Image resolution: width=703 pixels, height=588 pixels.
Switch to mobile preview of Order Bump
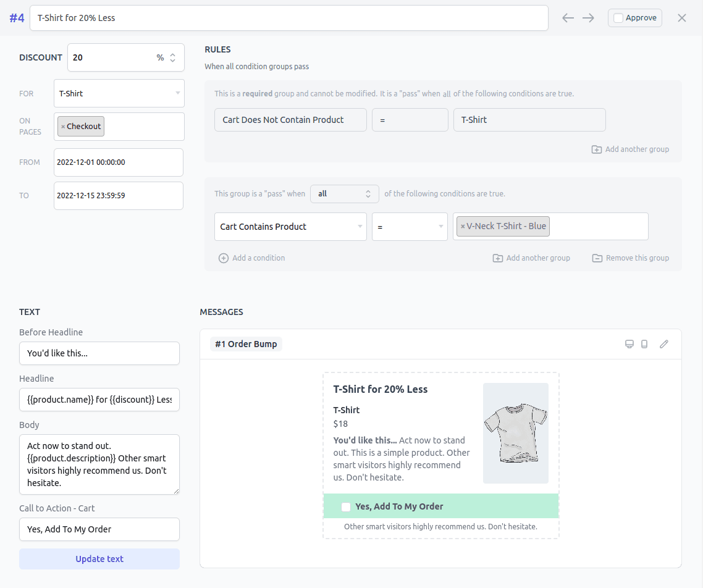coord(644,344)
